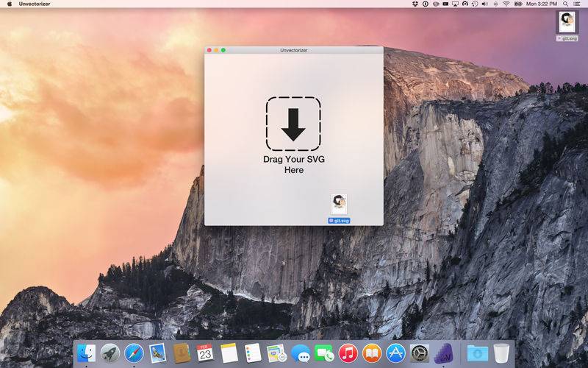
Task: Open the Trash in the Dock
Action: (501, 353)
